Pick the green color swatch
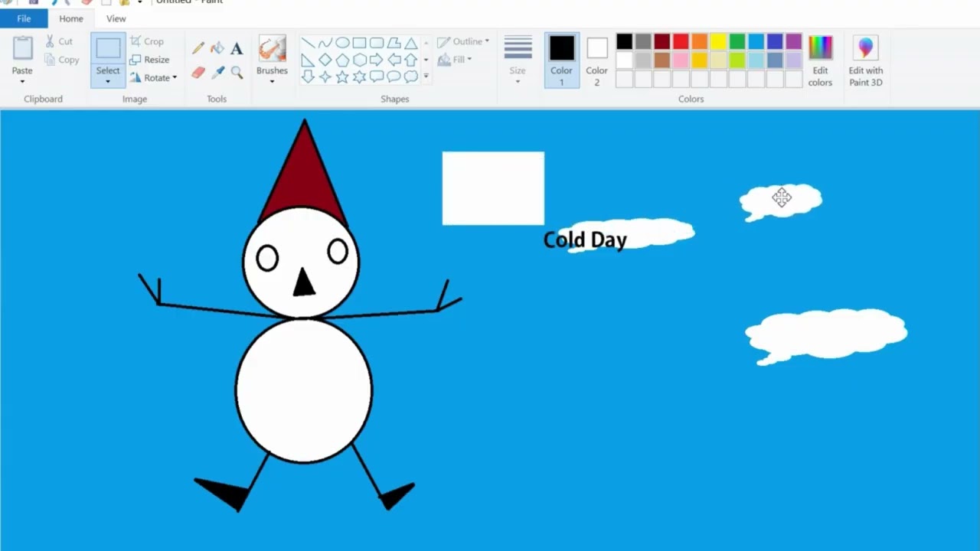The height and width of the screenshot is (551, 980). pyautogui.click(x=737, y=41)
